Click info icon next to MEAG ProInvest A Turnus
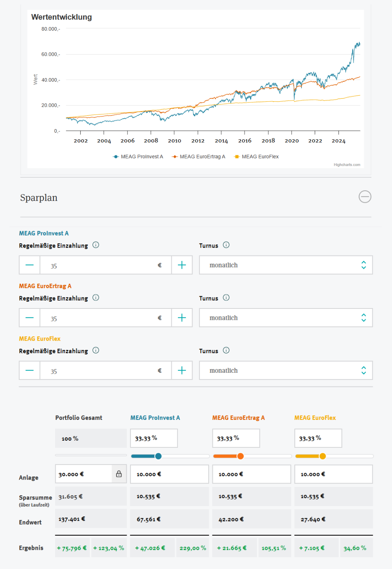Viewport: 392px width, 569px height. click(x=226, y=245)
